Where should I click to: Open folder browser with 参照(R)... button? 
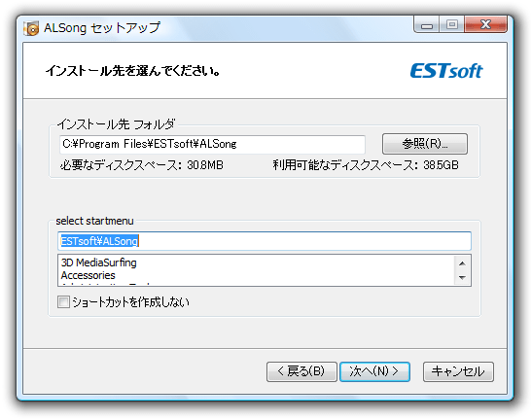[x=425, y=144]
